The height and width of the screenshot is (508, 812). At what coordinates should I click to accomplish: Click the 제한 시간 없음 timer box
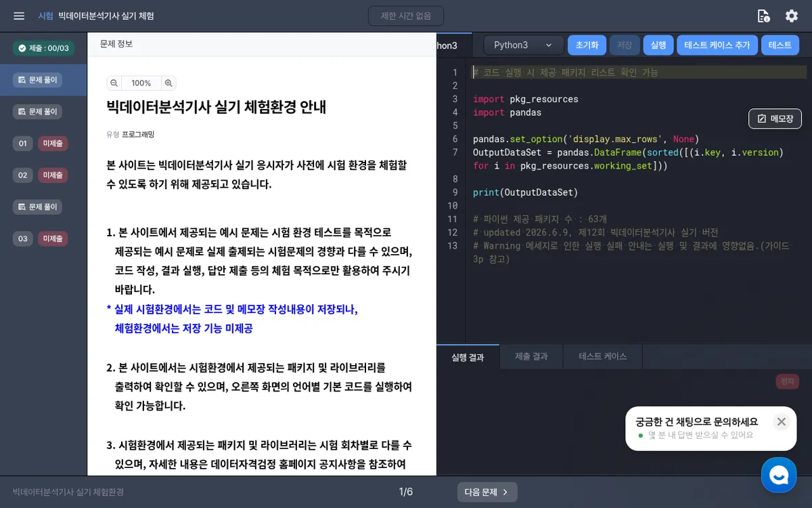click(406, 16)
